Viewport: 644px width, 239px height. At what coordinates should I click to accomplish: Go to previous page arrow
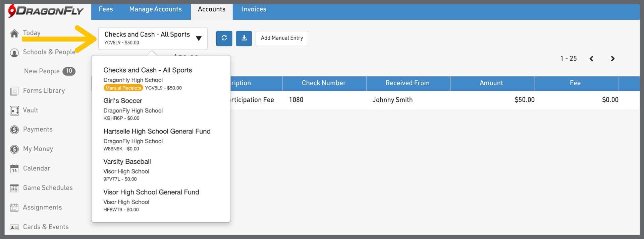coord(591,59)
